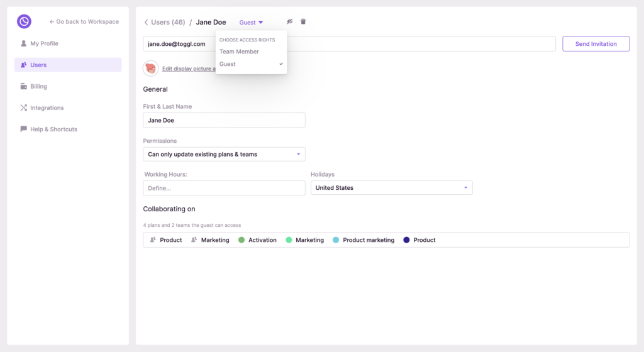
Task: Click the hide user eye-slash icon
Action: tap(290, 21)
